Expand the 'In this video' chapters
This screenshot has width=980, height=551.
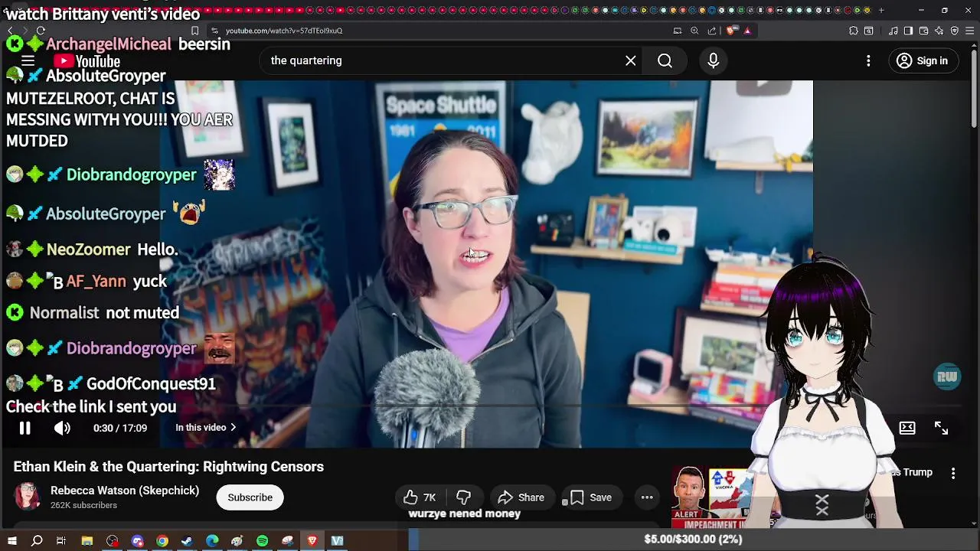[x=206, y=428]
